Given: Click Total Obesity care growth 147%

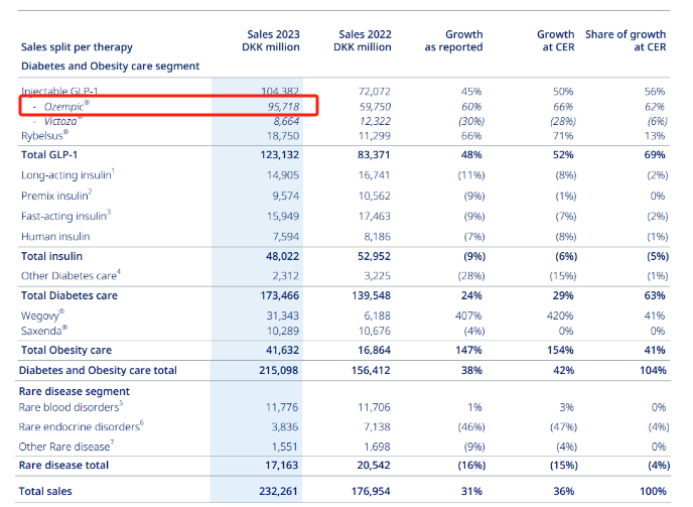Looking at the screenshot, I should [x=468, y=351].
